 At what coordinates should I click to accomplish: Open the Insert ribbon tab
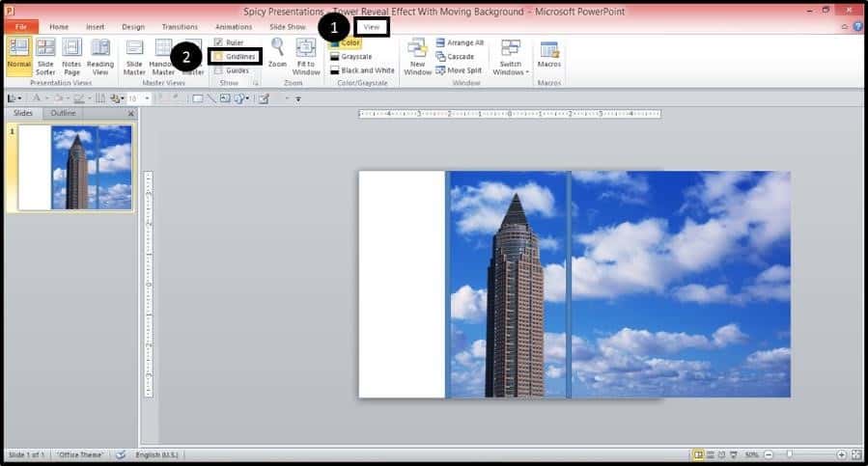point(95,27)
